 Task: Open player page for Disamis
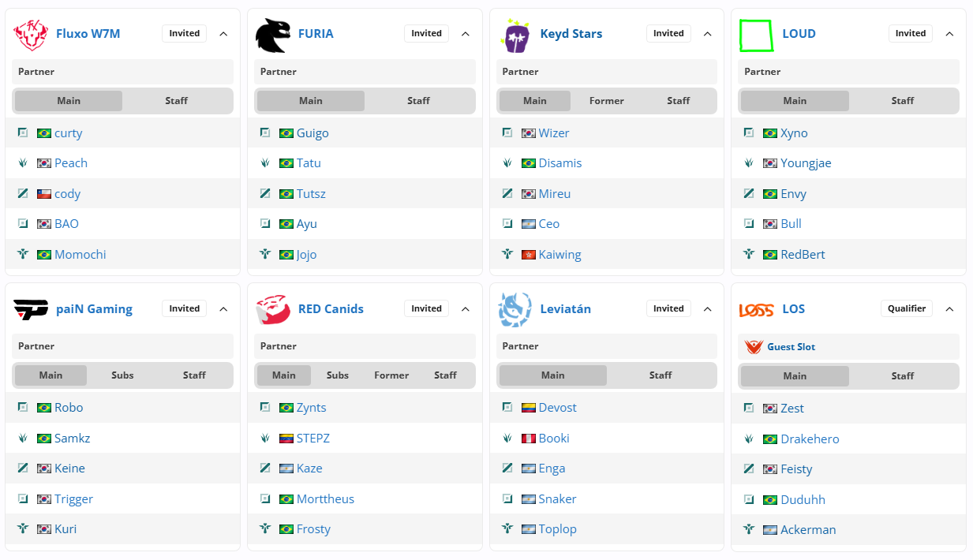point(560,163)
